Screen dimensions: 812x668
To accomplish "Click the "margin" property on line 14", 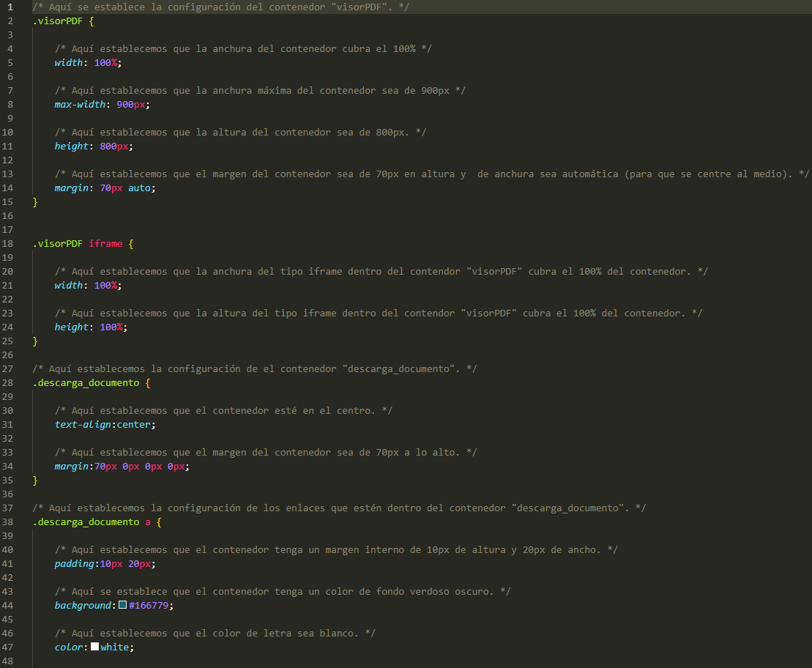I will tap(72, 188).
